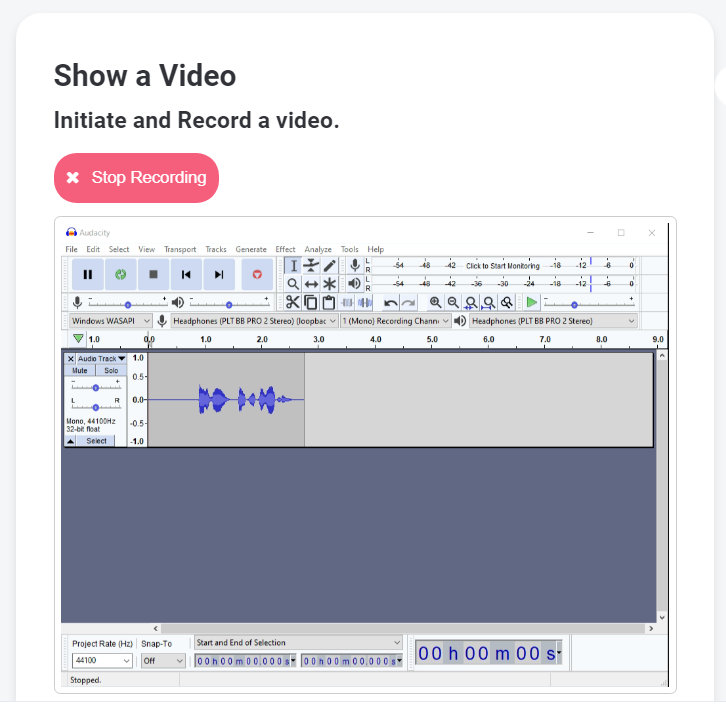Click Click to Start Monitoring on recording meter
Viewport: 726px width, 704px height.
502,266
